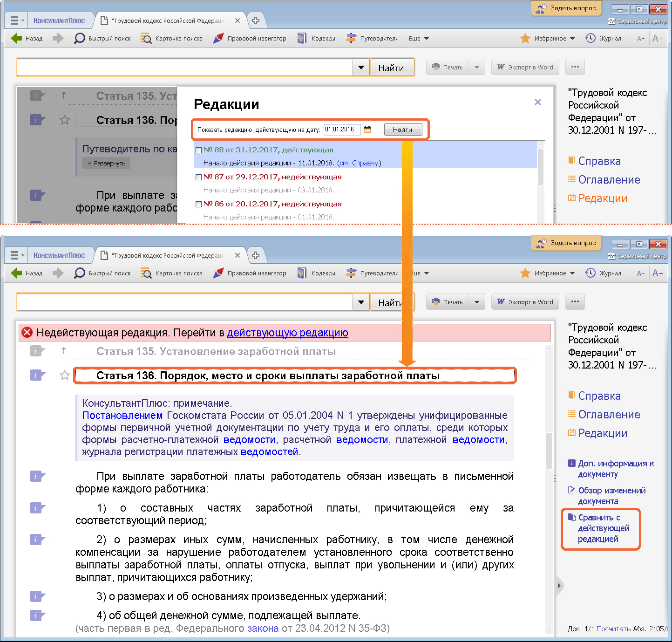The width and height of the screenshot is (672, 642).
Task: Click the calendar icon beside the date field in Редакции
Action: point(367,130)
